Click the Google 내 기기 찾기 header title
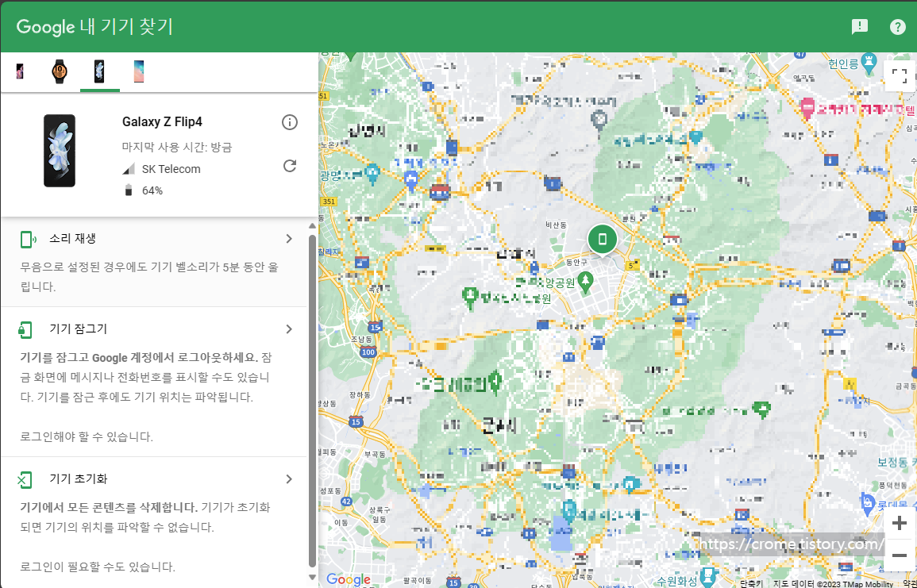 tap(94, 27)
